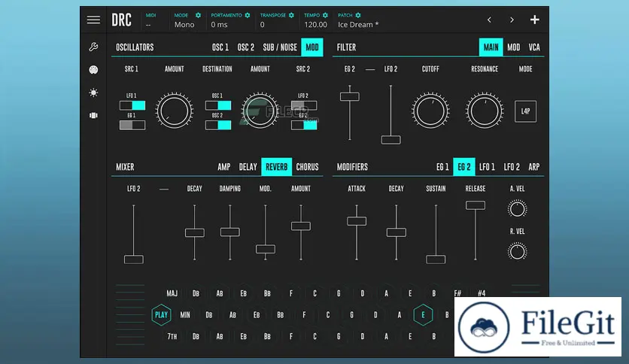Switch to filter VCA tab

(x=534, y=47)
